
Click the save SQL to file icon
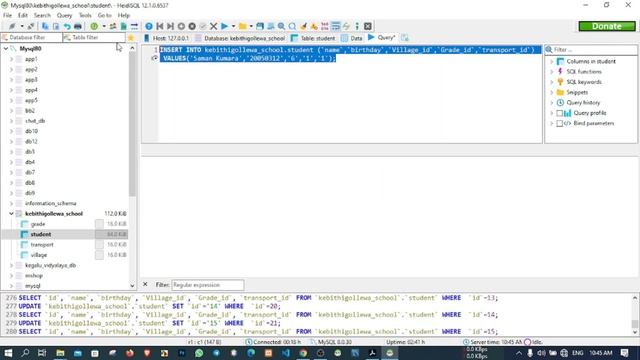coord(260,26)
